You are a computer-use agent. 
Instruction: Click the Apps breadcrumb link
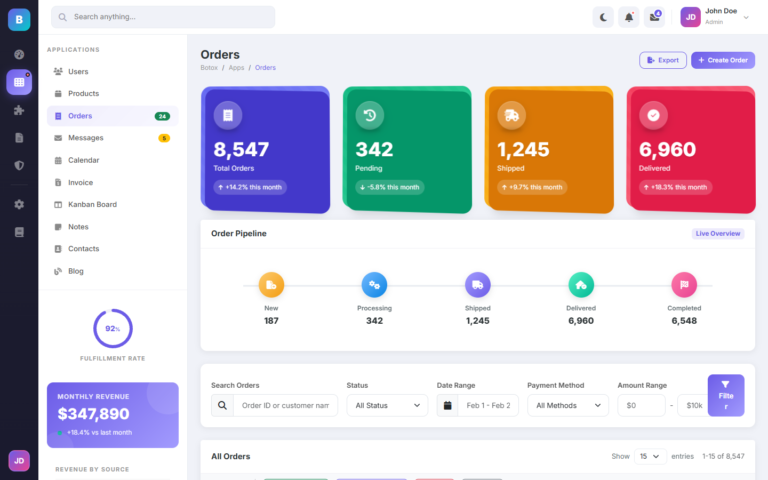click(x=236, y=68)
